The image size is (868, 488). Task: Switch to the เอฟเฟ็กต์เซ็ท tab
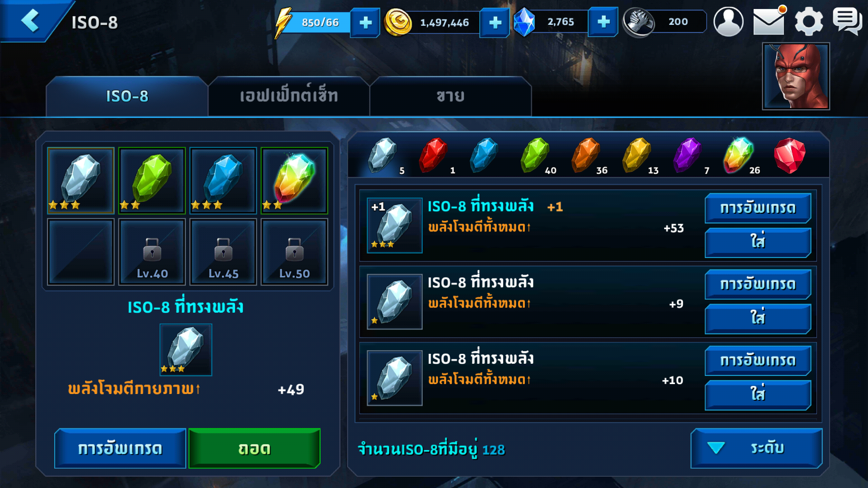point(289,96)
